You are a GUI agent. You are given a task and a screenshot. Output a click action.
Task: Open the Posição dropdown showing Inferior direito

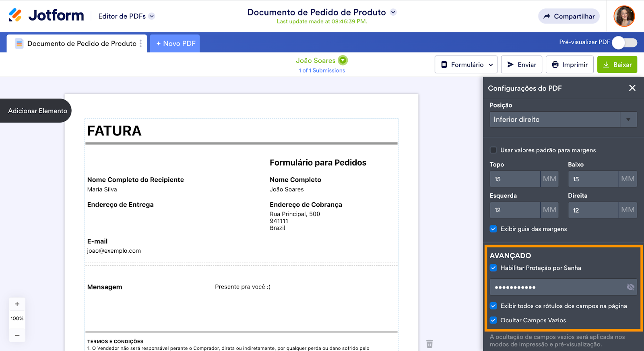[563, 120]
